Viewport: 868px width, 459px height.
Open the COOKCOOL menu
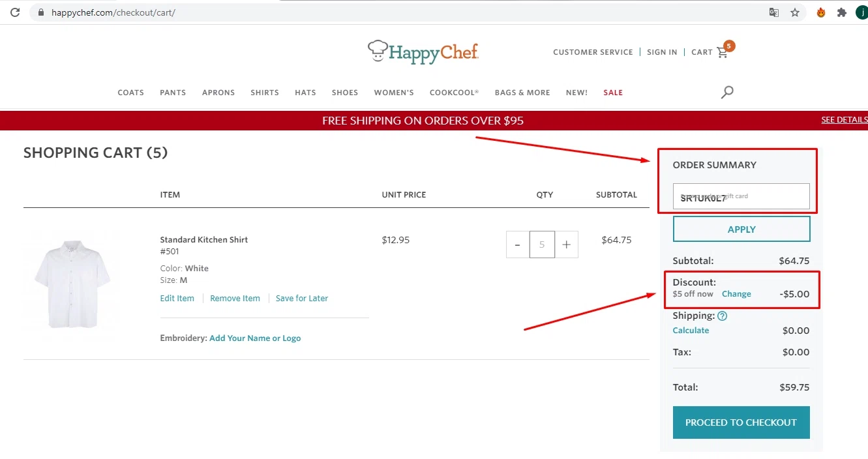[x=454, y=93]
